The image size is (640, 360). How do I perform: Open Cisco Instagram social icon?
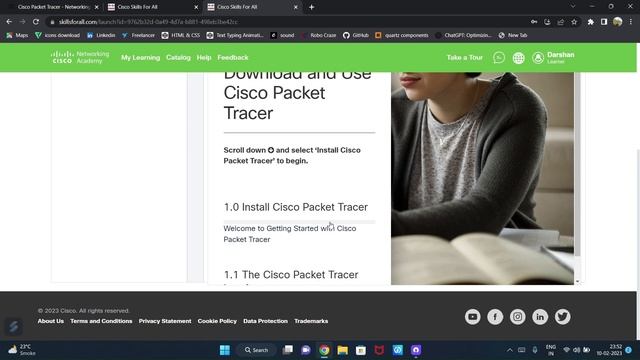click(518, 317)
